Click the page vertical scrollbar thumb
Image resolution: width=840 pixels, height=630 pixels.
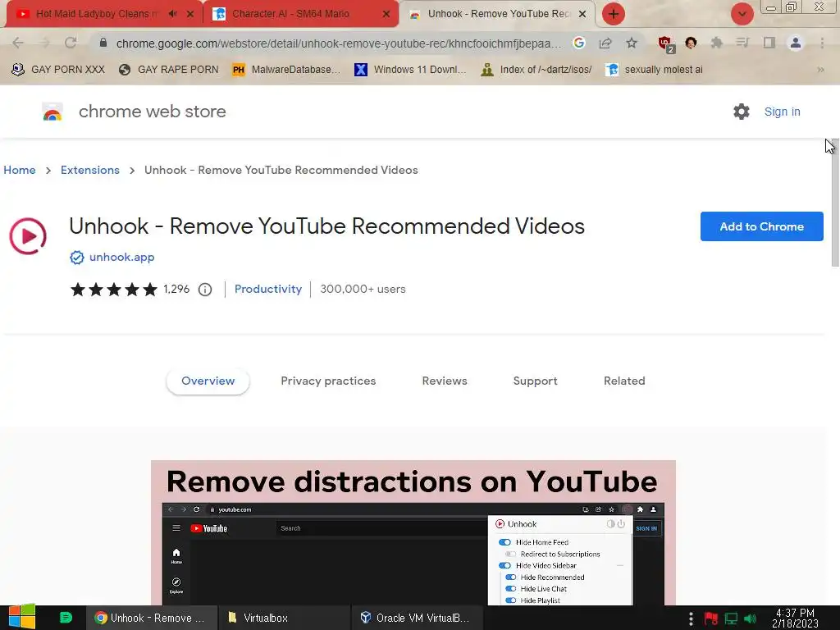pyautogui.click(x=835, y=203)
